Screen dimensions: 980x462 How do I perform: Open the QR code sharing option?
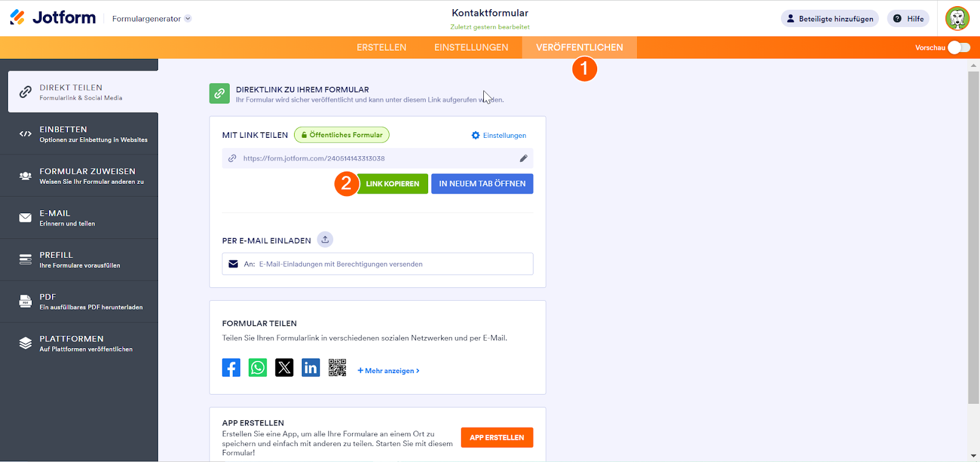pos(337,368)
